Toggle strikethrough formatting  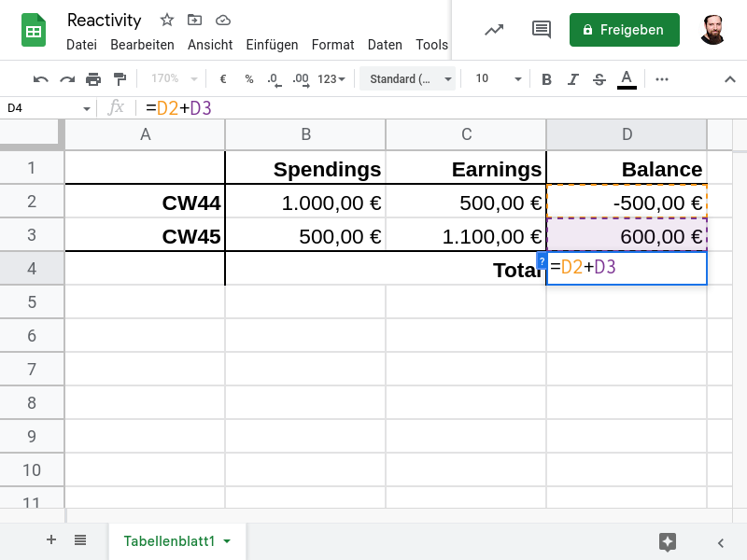point(599,79)
